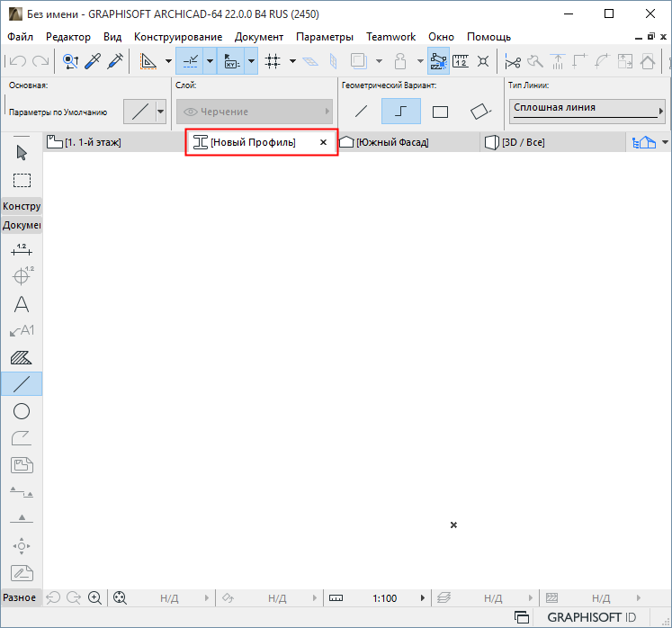Screen dimensions: 672x628
Task: Open the Конструирование menu
Action: (178, 37)
